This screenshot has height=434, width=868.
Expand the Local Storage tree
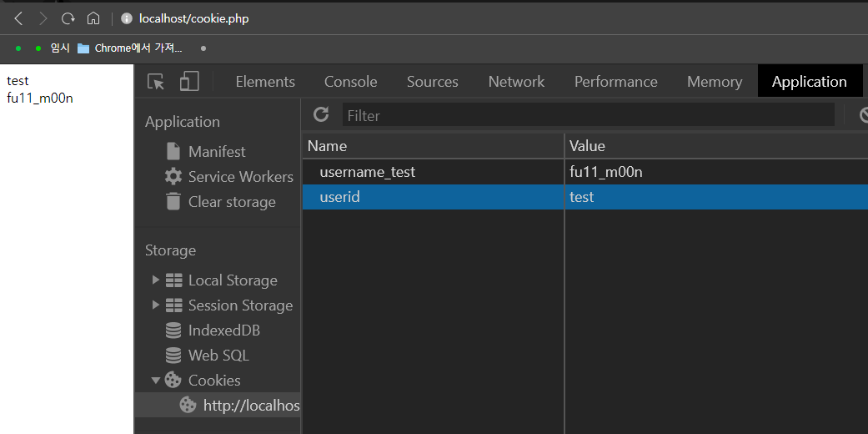[156, 280]
